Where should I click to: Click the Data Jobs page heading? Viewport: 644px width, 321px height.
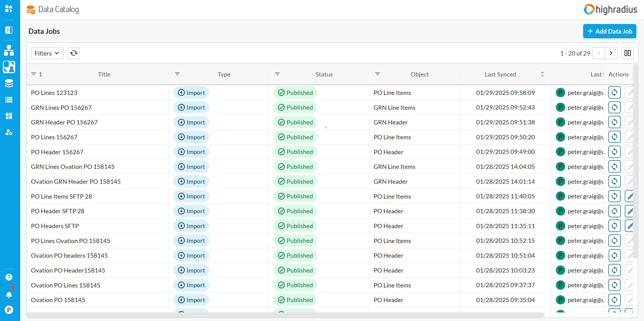pos(44,31)
